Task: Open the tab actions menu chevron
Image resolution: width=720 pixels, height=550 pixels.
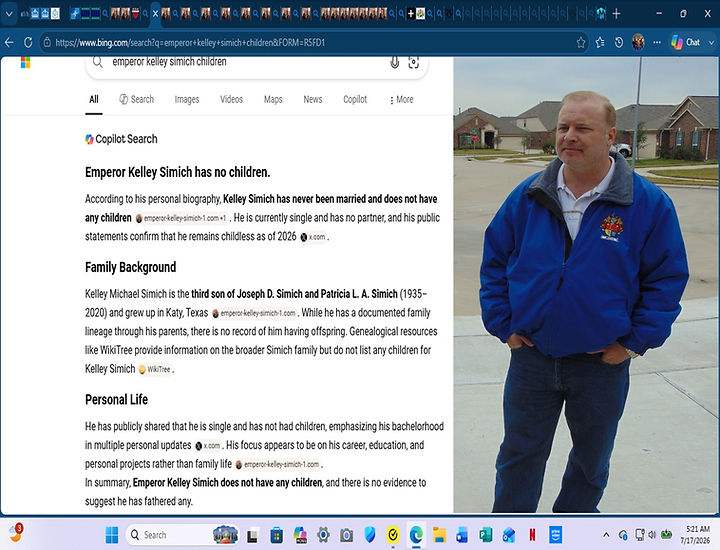Action: (9, 14)
